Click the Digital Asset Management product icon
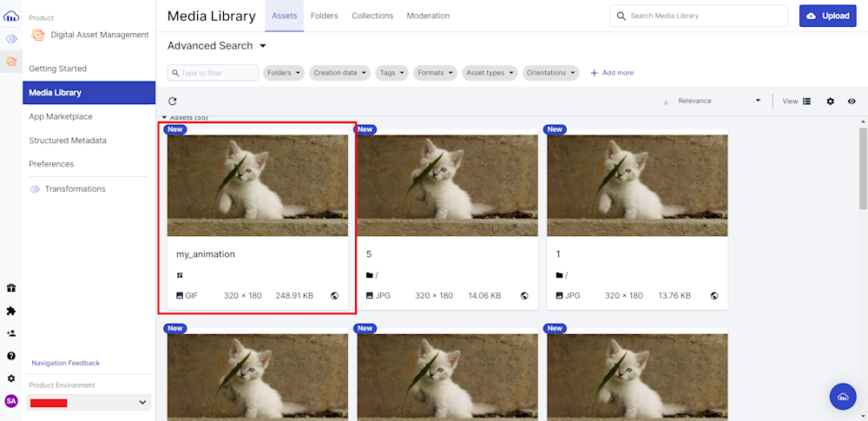The image size is (868, 421). (37, 35)
